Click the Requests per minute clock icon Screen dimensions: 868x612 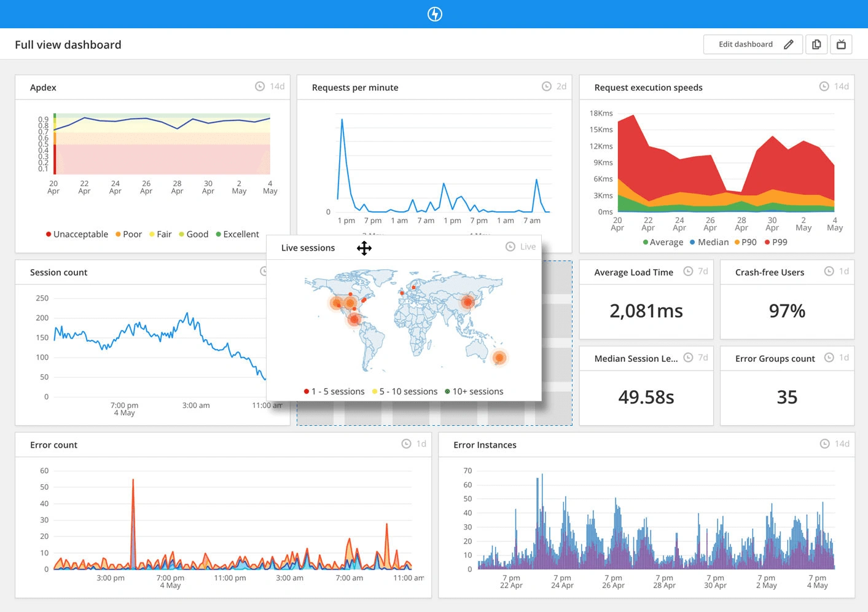[x=547, y=87]
